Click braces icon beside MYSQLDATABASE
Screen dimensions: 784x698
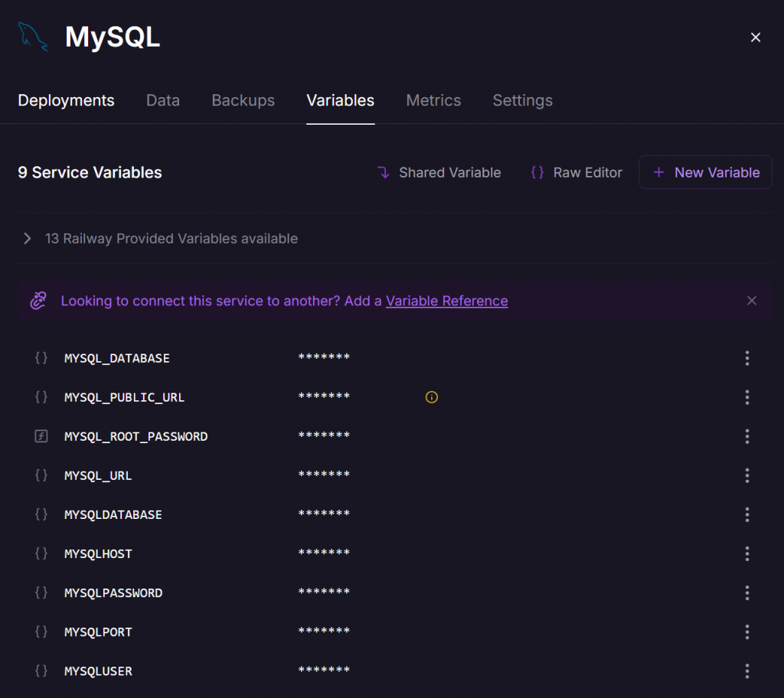click(x=41, y=514)
